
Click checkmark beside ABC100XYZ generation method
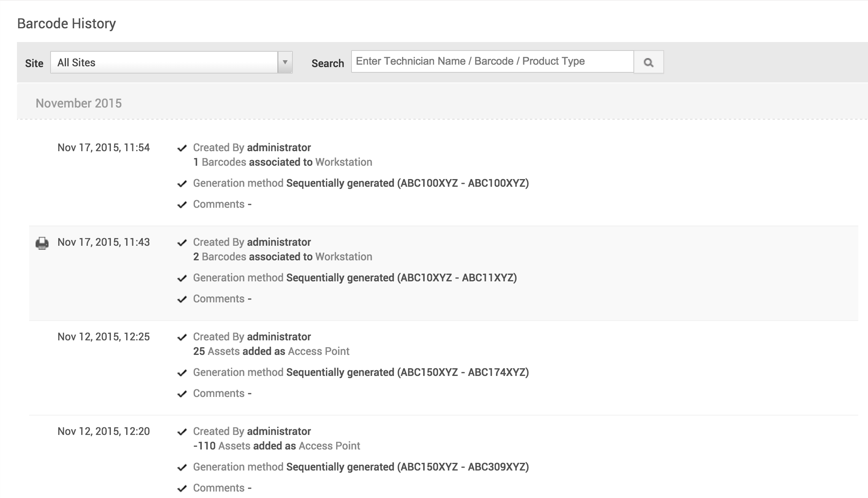pyautogui.click(x=182, y=184)
